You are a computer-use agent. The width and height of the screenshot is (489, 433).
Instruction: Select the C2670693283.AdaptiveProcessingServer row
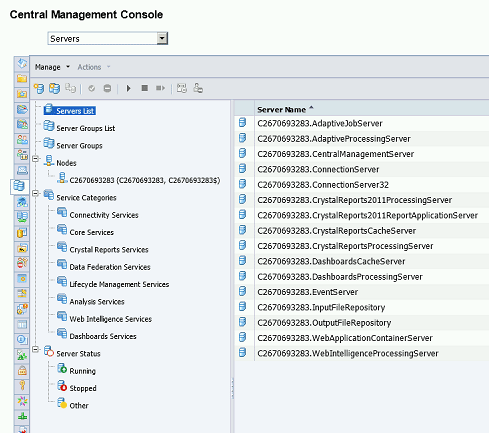[x=362, y=139]
